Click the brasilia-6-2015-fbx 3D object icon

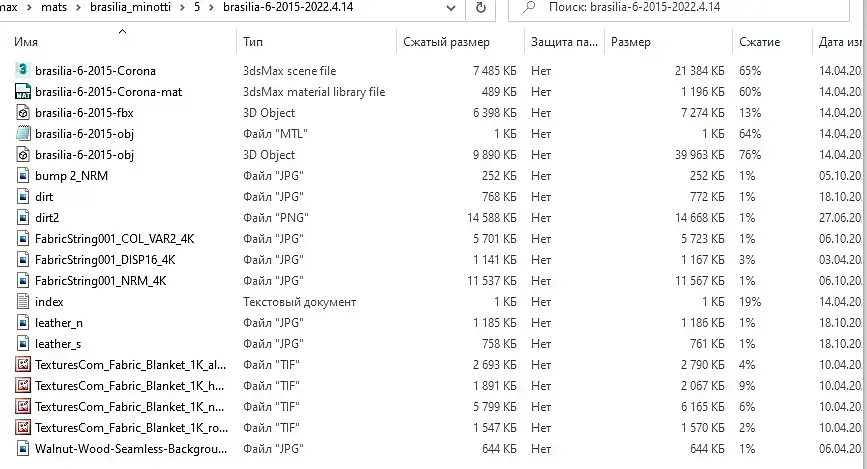pyautogui.click(x=24, y=113)
